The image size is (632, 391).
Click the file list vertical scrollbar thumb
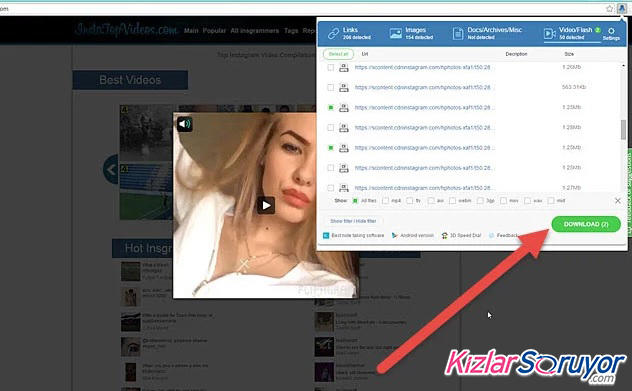click(x=624, y=130)
